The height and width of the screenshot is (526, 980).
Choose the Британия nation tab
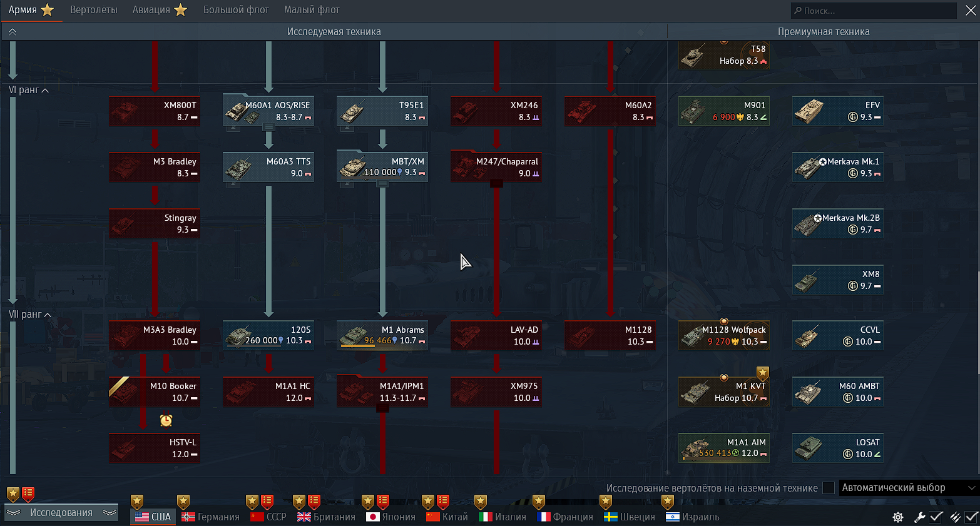click(326, 517)
